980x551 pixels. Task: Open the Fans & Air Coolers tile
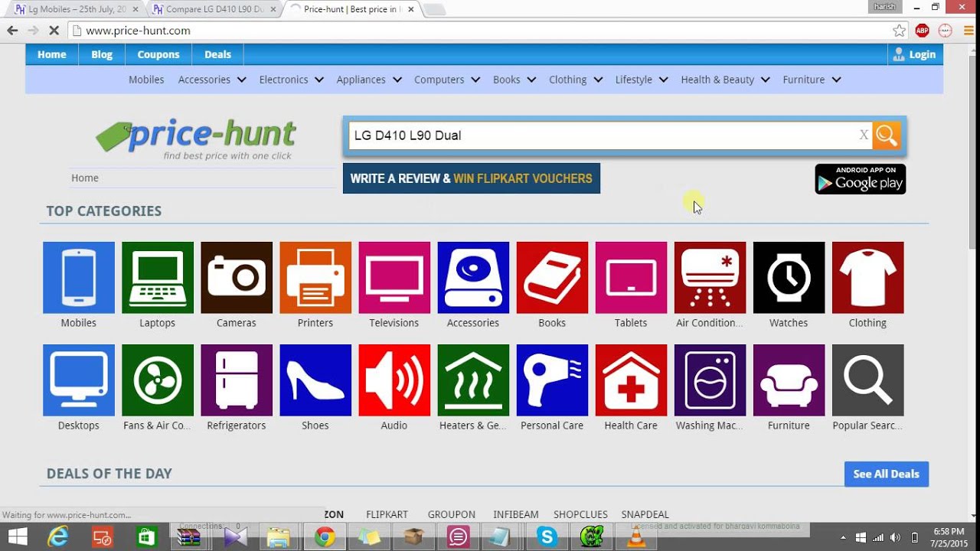(158, 380)
